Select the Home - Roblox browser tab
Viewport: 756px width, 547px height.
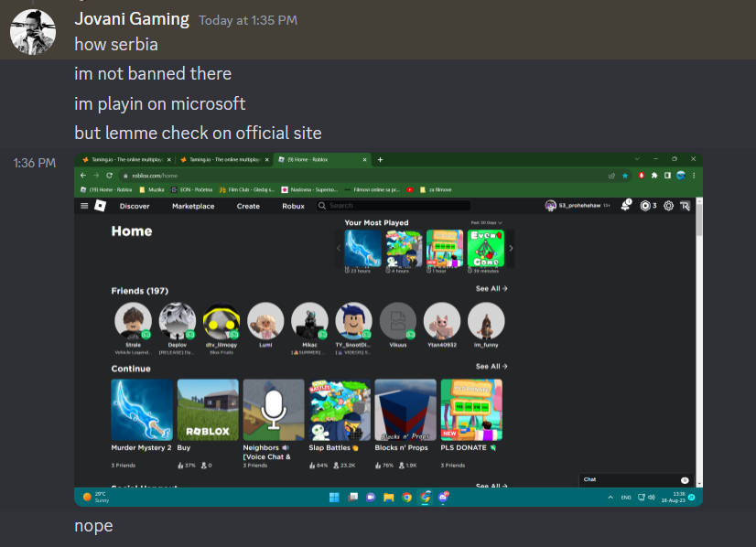[x=322, y=159]
